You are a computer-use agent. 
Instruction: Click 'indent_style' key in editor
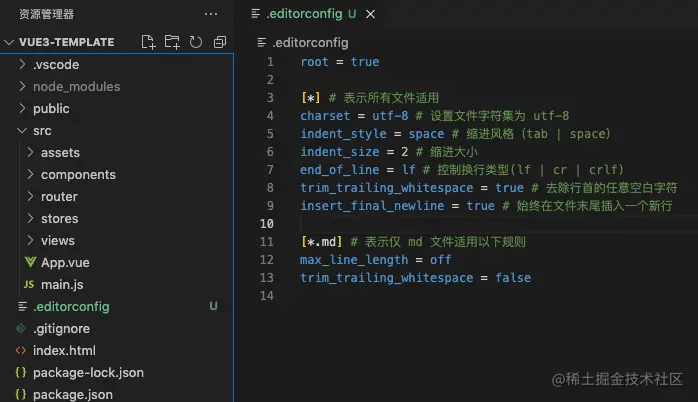click(343, 134)
